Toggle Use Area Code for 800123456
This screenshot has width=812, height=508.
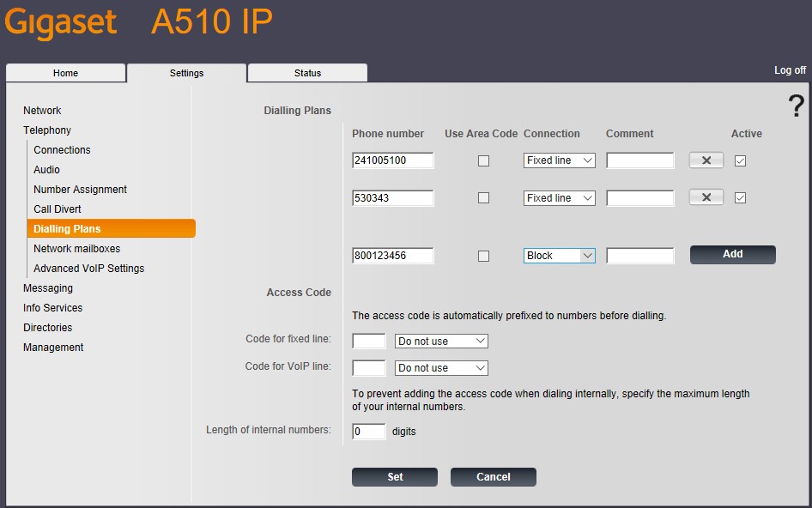coord(483,256)
